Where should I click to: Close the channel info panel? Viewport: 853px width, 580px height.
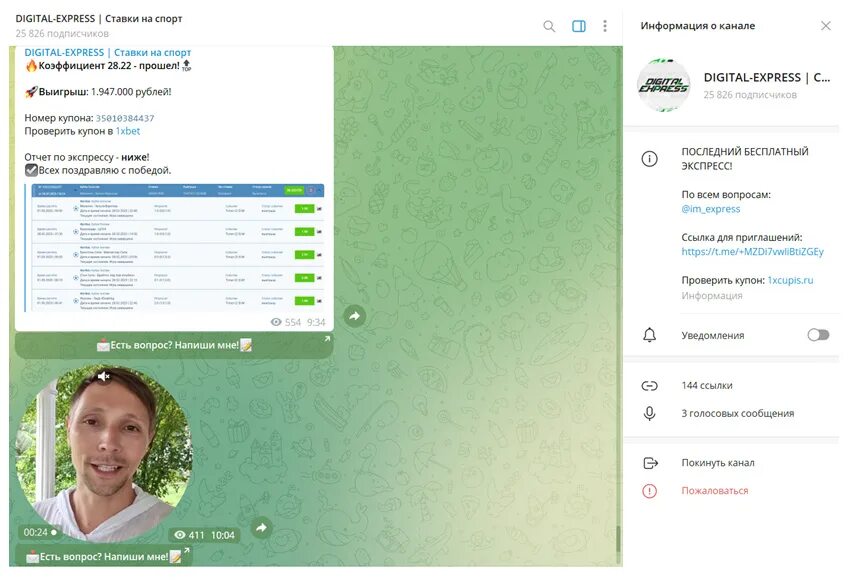pyautogui.click(x=826, y=26)
